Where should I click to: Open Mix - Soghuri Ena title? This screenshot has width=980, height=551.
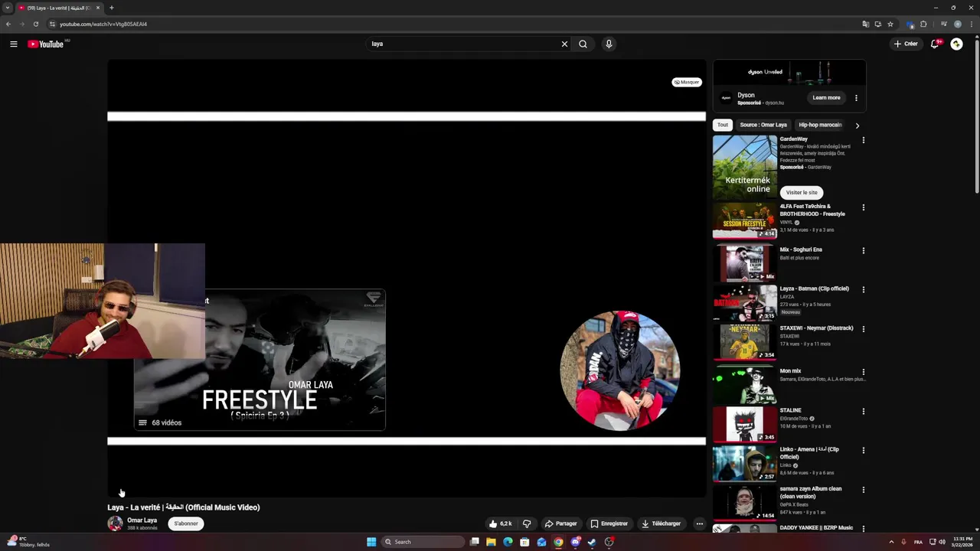(x=801, y=249)
